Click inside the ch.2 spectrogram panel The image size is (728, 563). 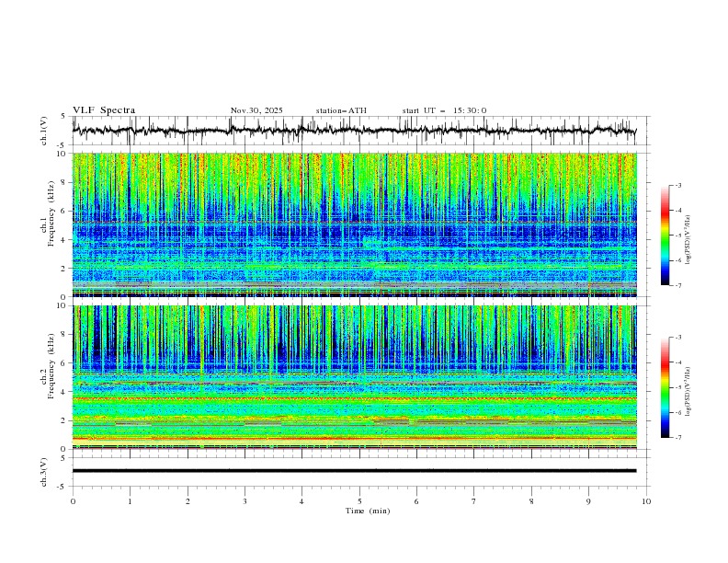tap(354, 377)
